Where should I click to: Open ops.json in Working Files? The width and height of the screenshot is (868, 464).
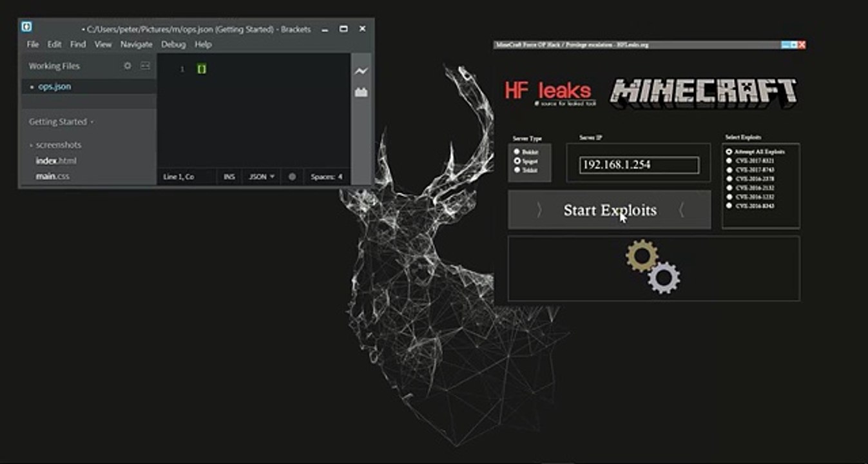point(54,86)
